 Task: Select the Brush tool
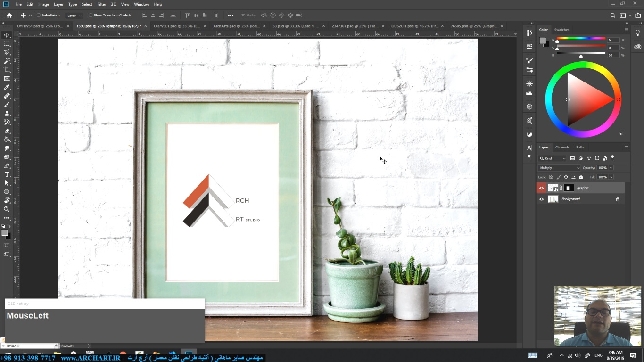(x=7, y=105)
